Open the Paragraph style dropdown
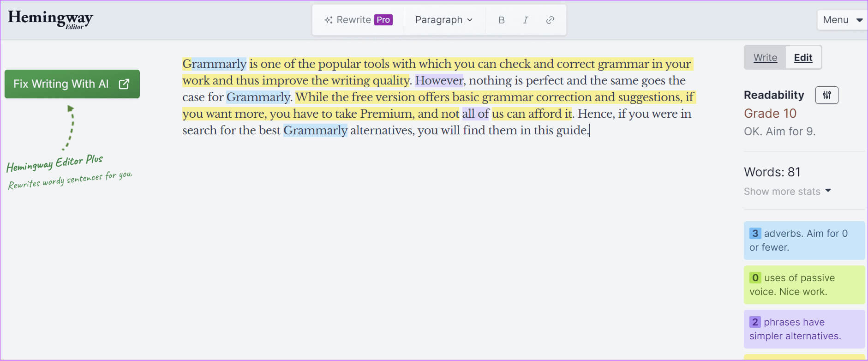This screenshot has height=361, width=868. coord(444,20)
